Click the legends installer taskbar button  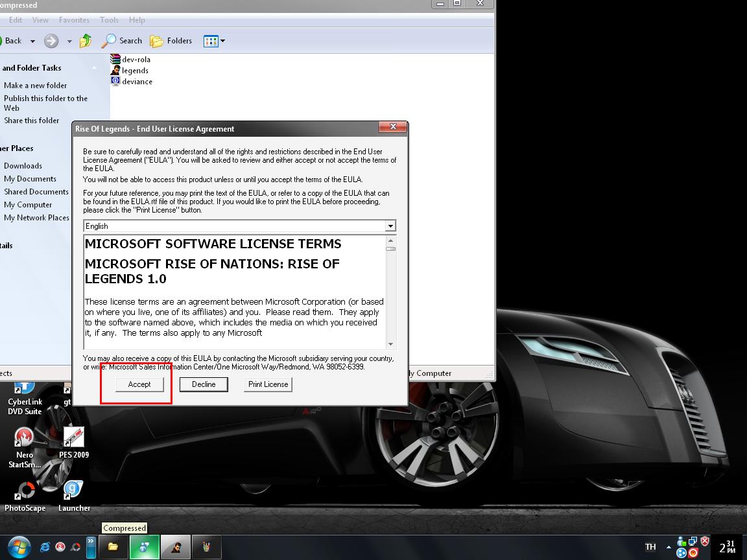point(176,546)
